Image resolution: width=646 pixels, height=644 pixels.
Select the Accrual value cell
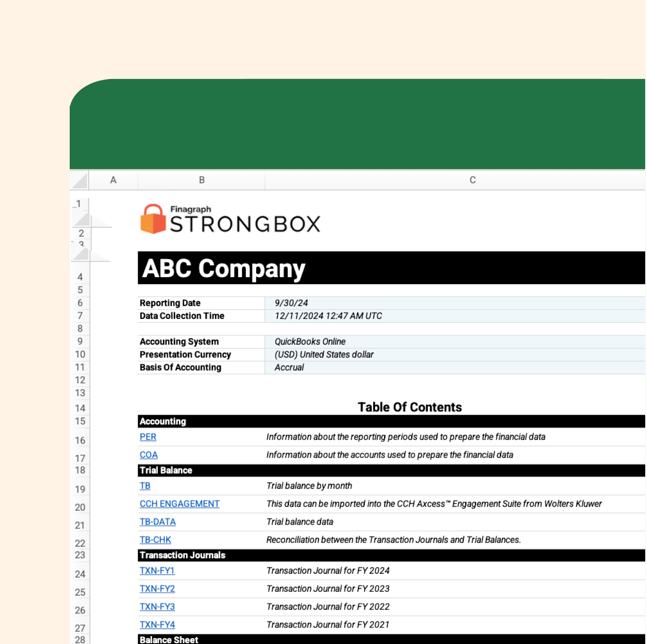click(x=455, y=368)
